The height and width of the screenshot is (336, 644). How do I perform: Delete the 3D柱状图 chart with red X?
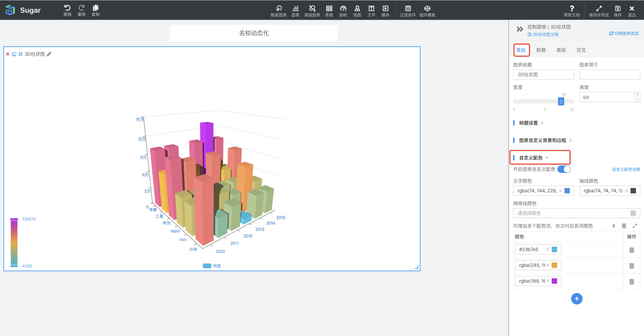pos(8,54)
